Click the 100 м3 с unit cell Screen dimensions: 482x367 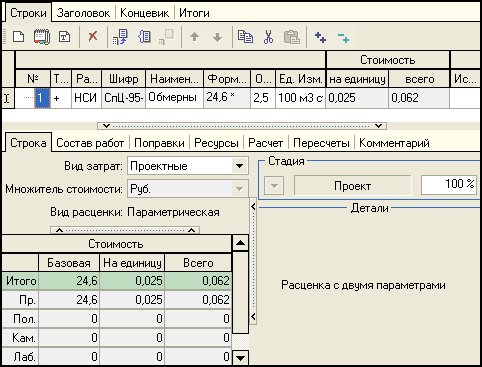(x=301, y=98)
